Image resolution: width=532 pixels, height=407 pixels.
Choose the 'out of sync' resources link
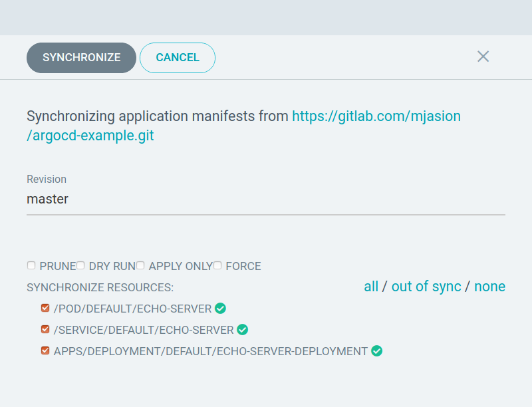click(x=426, y=287)
